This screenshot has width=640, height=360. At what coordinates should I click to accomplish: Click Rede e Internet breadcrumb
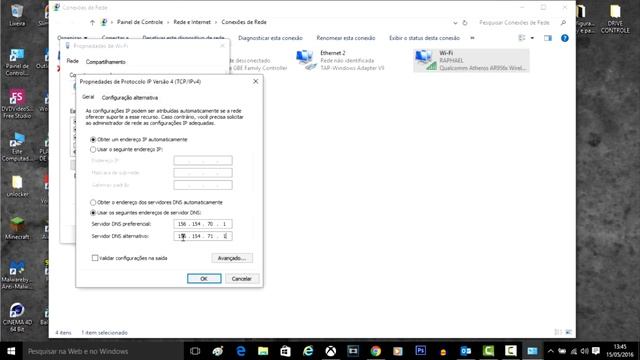192,22
